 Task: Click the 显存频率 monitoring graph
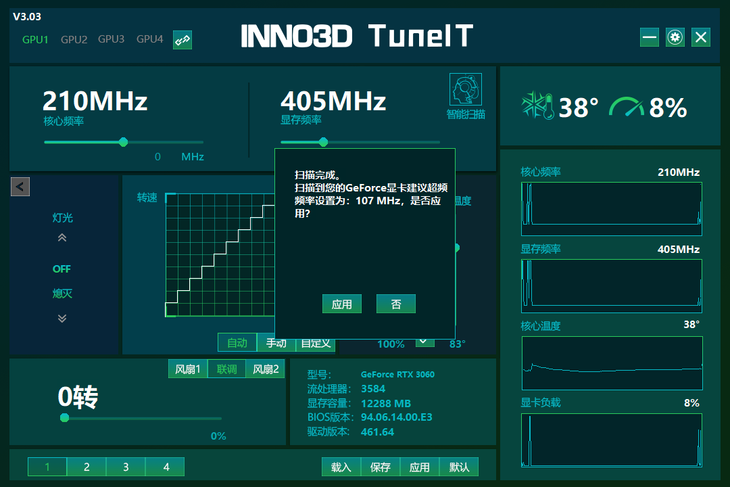(612, 286)
